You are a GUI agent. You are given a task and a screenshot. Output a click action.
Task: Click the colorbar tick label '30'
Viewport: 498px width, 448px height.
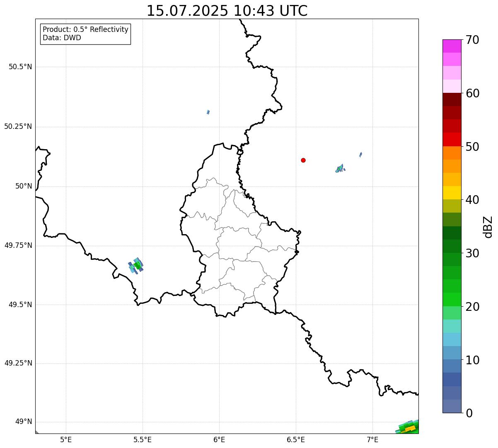point(472,253)
